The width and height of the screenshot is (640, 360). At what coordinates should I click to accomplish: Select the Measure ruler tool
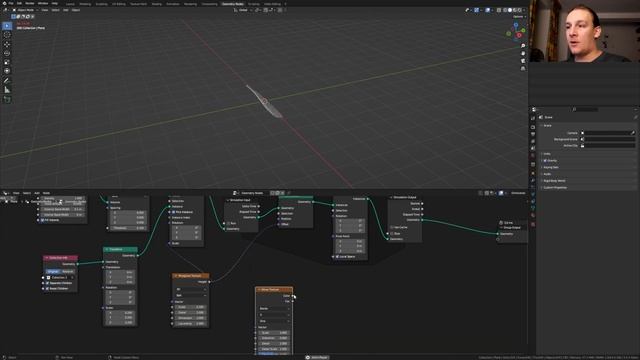(x=7, y=90)
